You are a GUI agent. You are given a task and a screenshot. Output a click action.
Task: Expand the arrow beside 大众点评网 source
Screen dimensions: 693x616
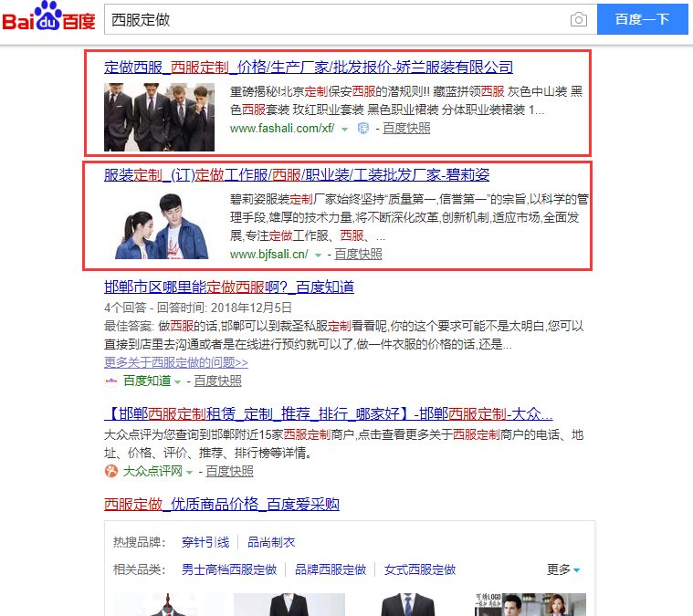[190, 471]
